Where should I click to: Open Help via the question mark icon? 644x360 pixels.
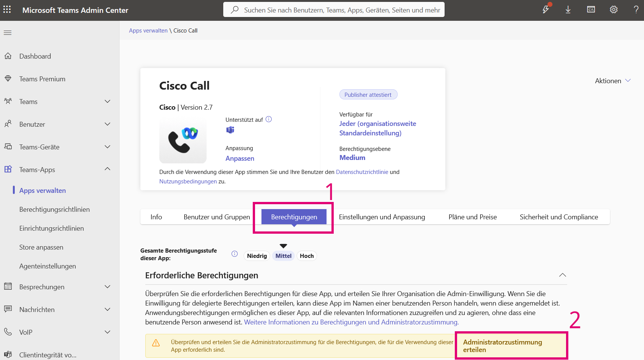(x=636, y=9)
